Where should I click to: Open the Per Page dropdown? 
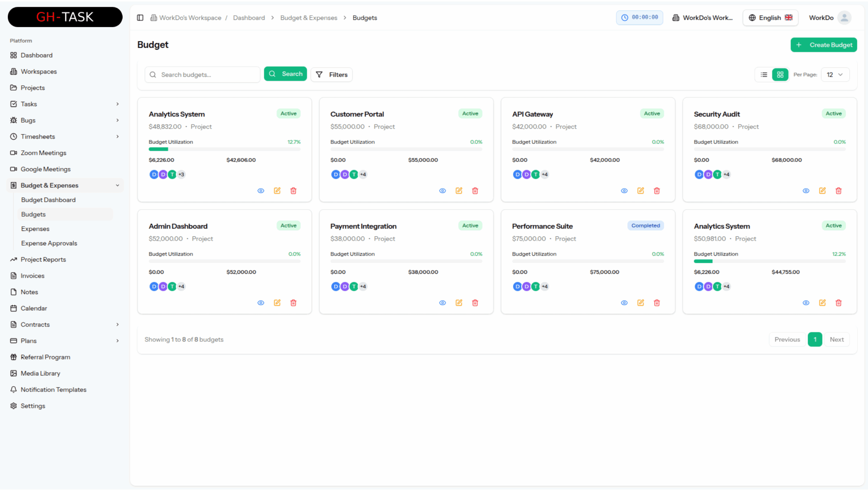coord(835,75)
